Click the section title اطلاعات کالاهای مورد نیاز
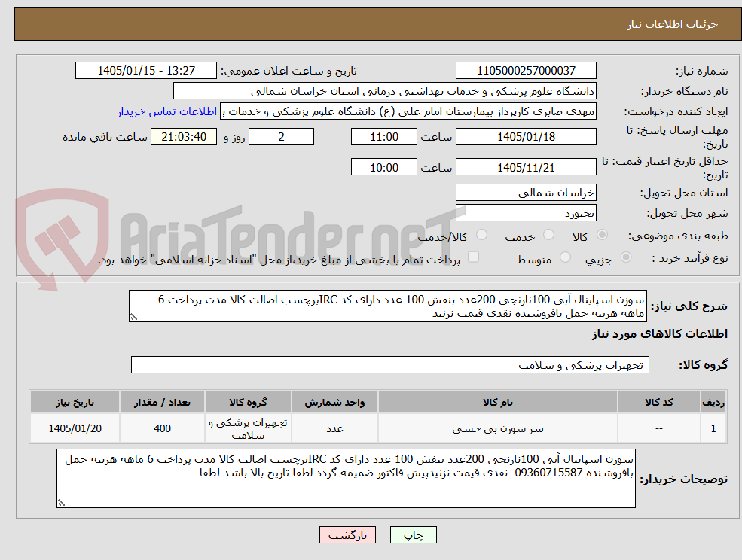Image resolution: width=742 pixels, height=560 pixels. tap(660, 334)
